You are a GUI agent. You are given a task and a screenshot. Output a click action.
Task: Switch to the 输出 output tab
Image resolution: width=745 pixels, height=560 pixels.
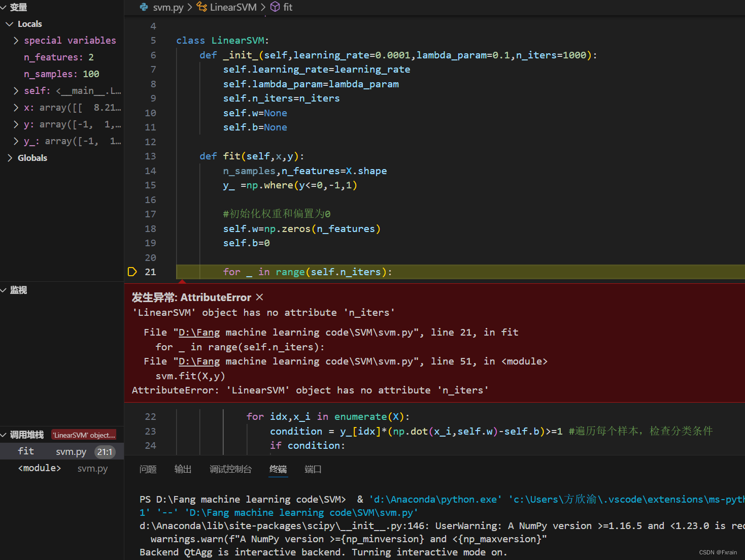click(183, 469)
